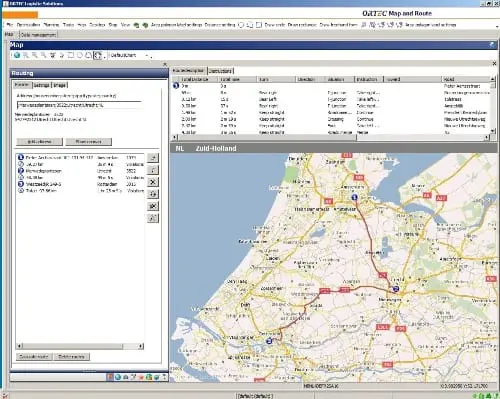This screenshot has height=399, width=500.
Task: Select Pieter Aertszstraat Amsterdam stop row
Action: coord(81,157)
